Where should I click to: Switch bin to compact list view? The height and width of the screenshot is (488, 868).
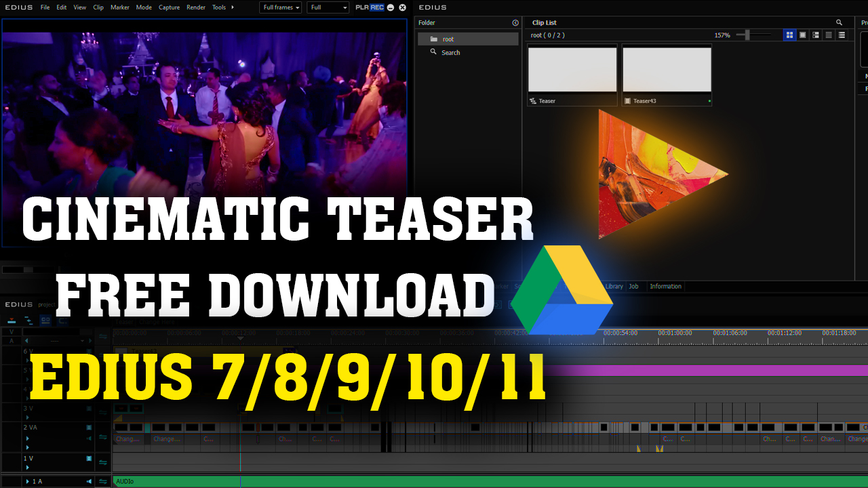pyautogui.click(x=829, y=35)
